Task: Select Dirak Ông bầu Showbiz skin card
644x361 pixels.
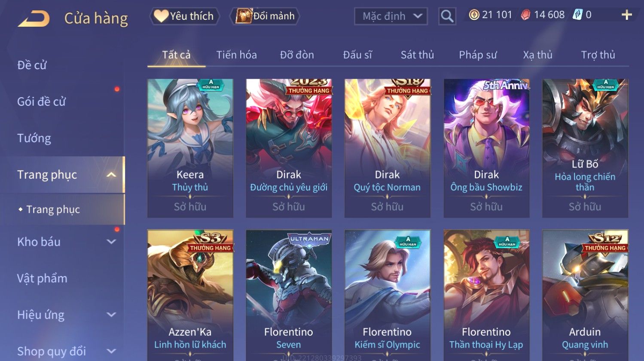Action: tap(486, 148)
